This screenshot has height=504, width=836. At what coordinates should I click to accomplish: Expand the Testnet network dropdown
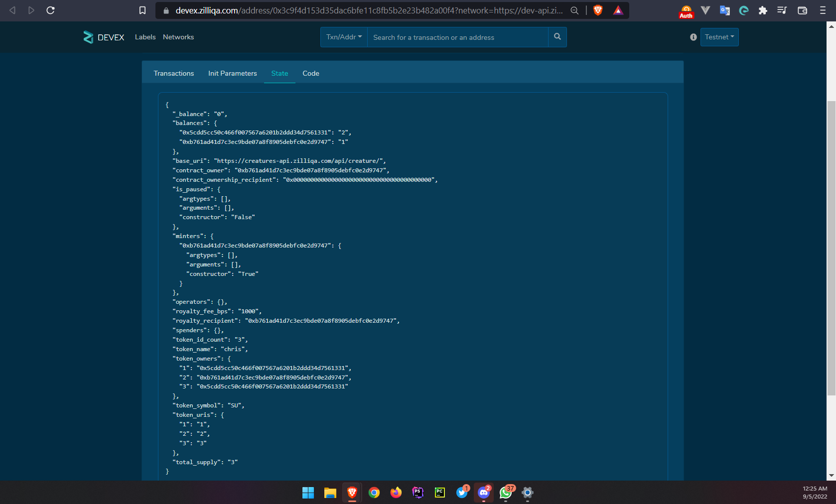[719, 37]
